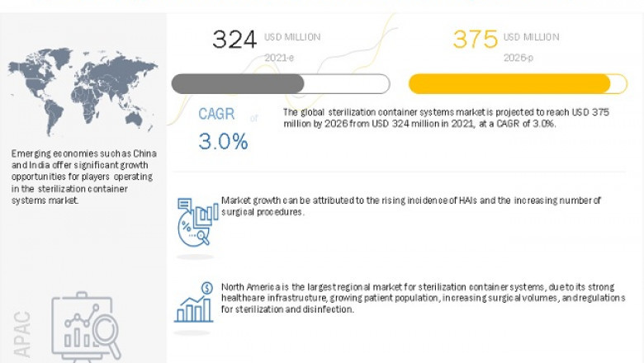The image size is (644, 363).
Task: Click the APAC presentation board icon
Action: tap(86, 327)
